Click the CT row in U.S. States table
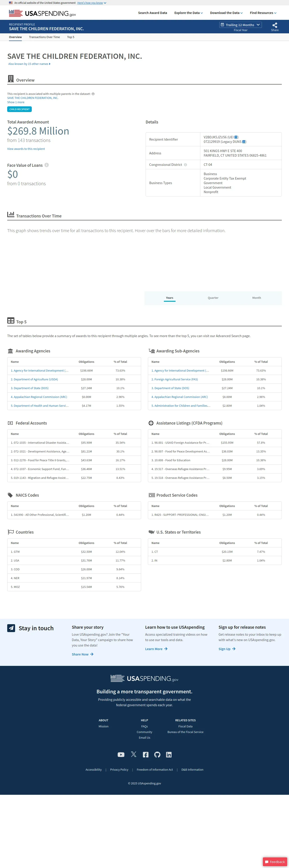Image resolution: width=289 pixels, height=868 pixels. 215,552
